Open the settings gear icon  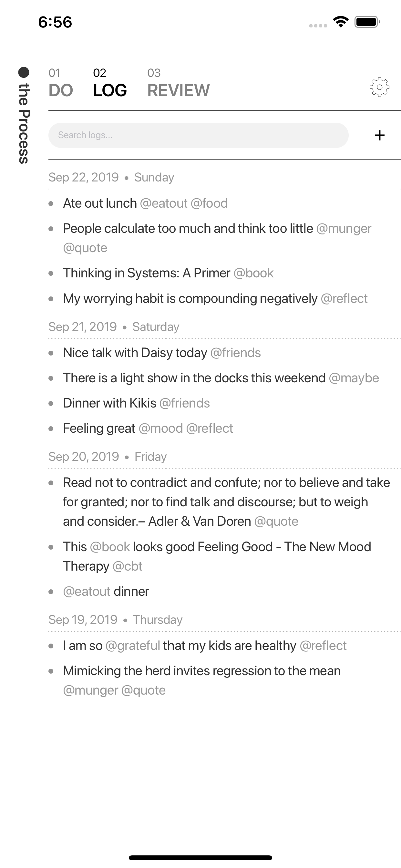coord(379,87)
